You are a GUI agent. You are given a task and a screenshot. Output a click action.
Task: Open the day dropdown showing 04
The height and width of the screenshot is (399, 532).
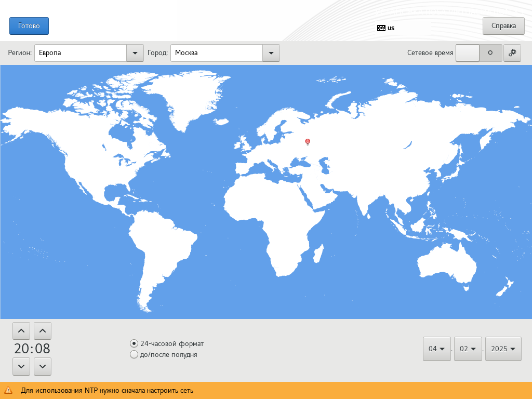tap(436, 349)
